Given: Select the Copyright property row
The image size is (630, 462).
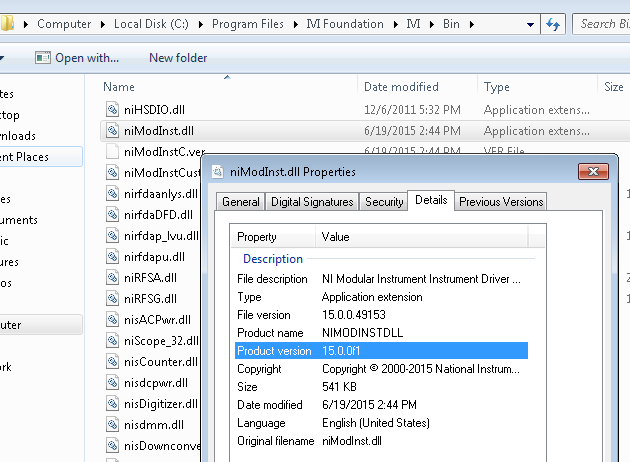Looking at the screenshot, I should [381, 369].
